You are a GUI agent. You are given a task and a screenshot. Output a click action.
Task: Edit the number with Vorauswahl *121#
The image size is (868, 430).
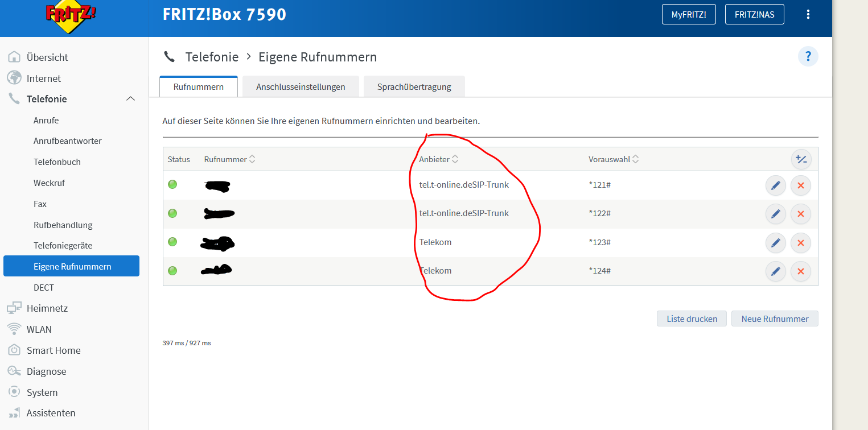[775, 185]
